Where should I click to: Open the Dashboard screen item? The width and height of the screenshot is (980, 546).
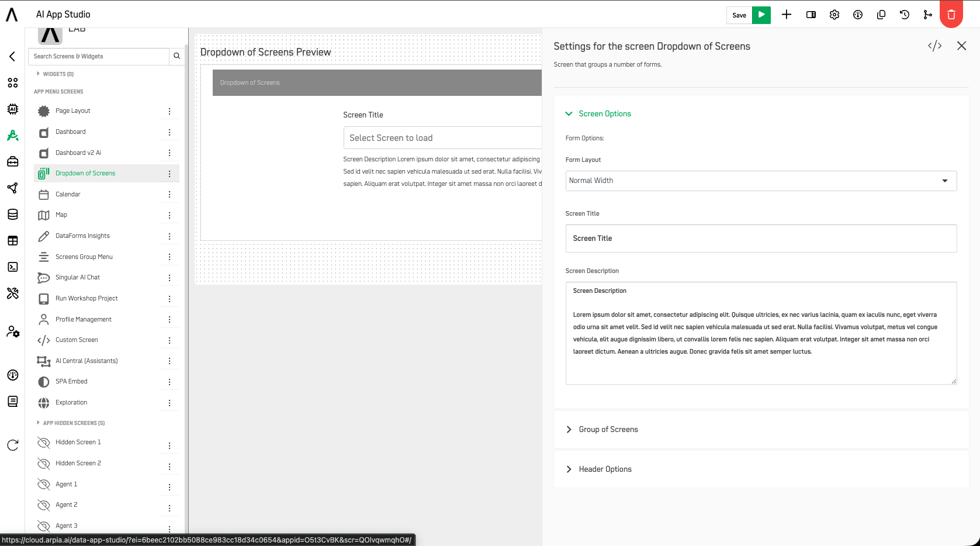(71, 132)
